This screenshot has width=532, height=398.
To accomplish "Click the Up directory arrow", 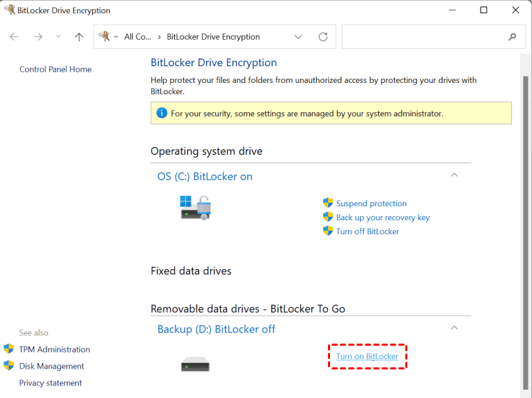I will [79, 37].
